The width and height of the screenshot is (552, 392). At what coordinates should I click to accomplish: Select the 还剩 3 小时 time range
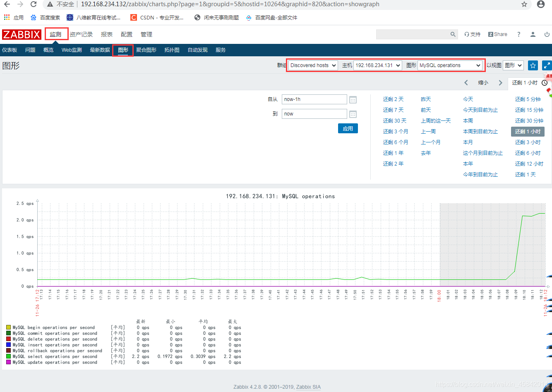528,142
